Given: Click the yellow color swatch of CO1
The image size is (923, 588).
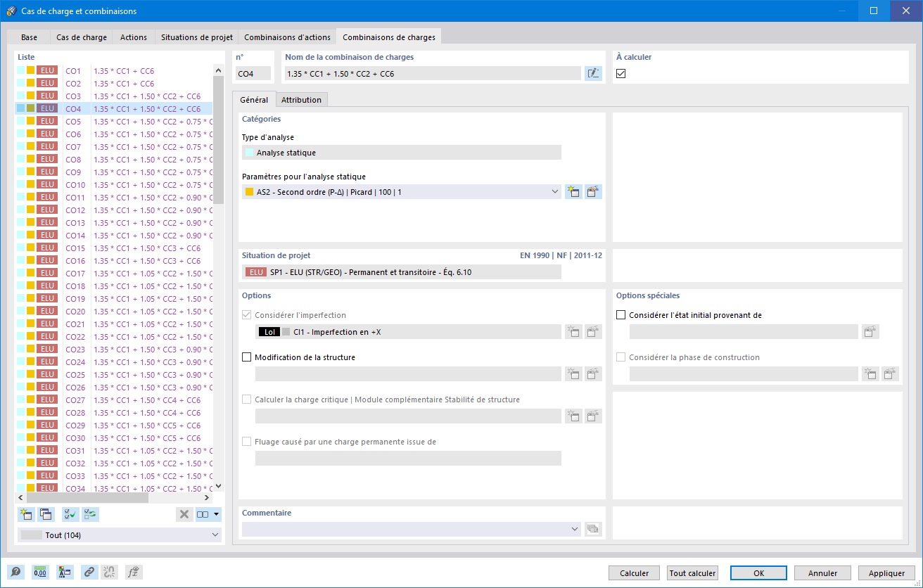Looking at the screenshot, I should pos(30,70).
